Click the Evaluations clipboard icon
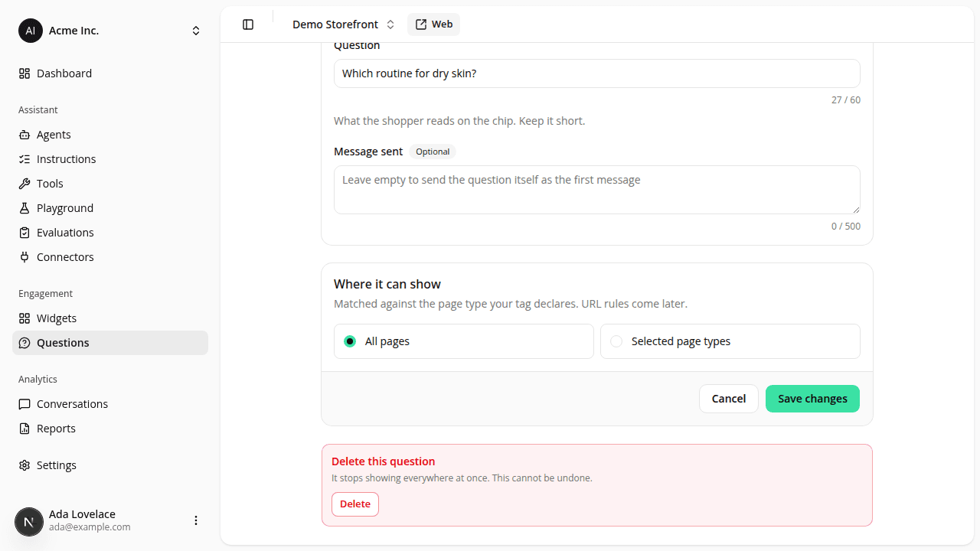The width and height of the screenshot is (980, 551). tap(24, 233)
